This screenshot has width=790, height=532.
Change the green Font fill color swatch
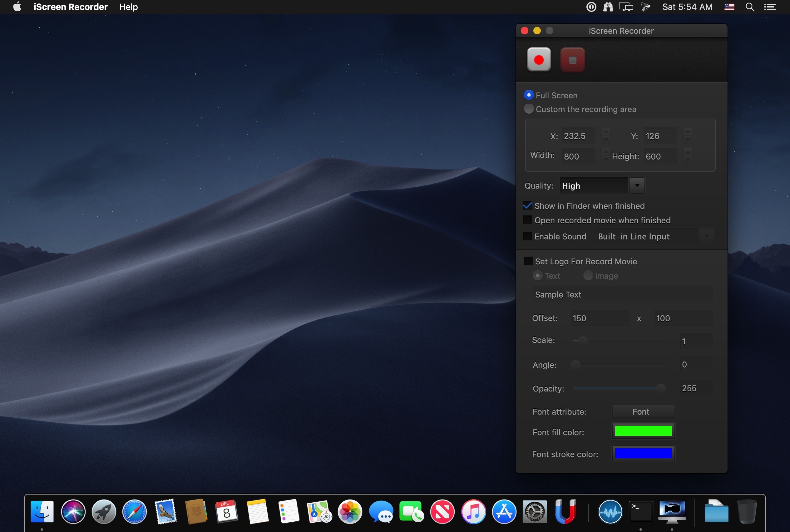[643, 431]
